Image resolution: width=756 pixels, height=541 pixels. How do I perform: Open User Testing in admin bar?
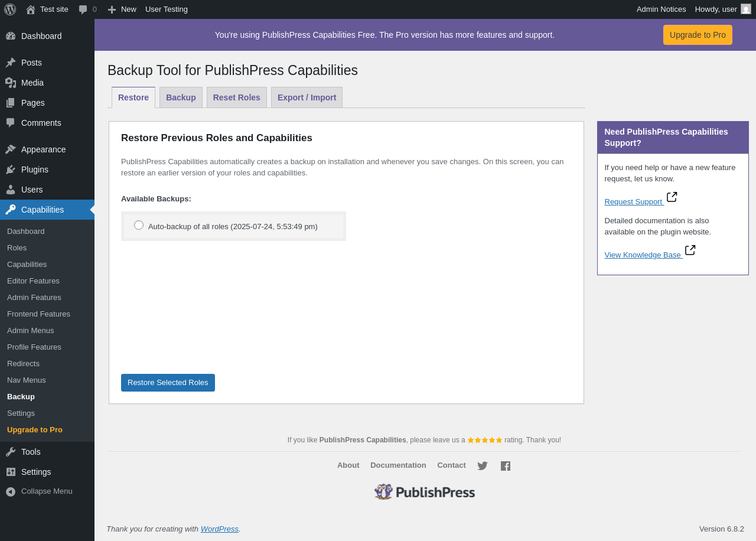[167, 9]
